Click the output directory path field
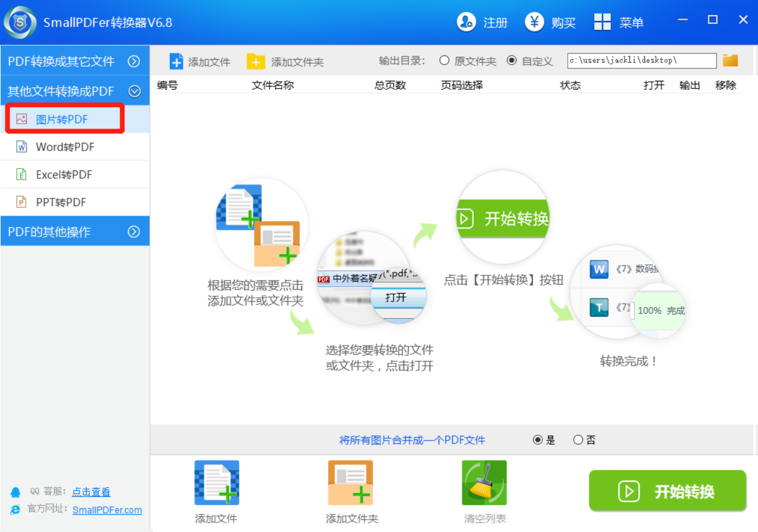Viewport: 758px width, 532px height. pos(641,60)
